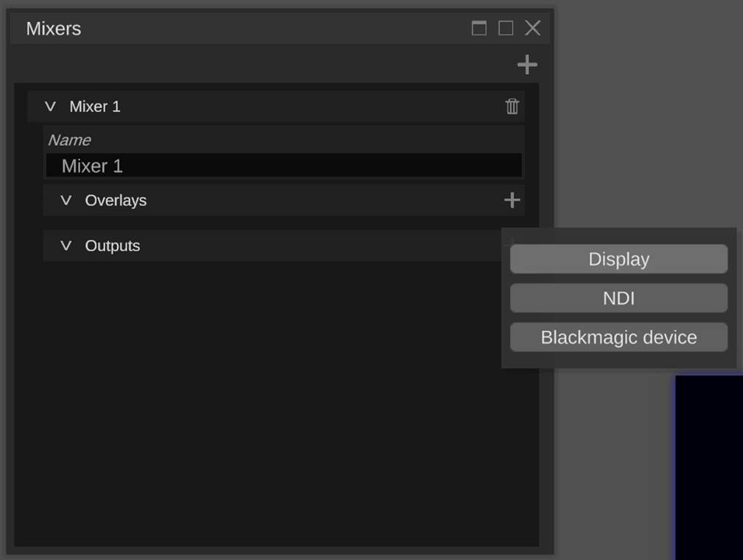Click the Overlays section label
The width and height of the screenshot is (743, 560).
(116, 200)
